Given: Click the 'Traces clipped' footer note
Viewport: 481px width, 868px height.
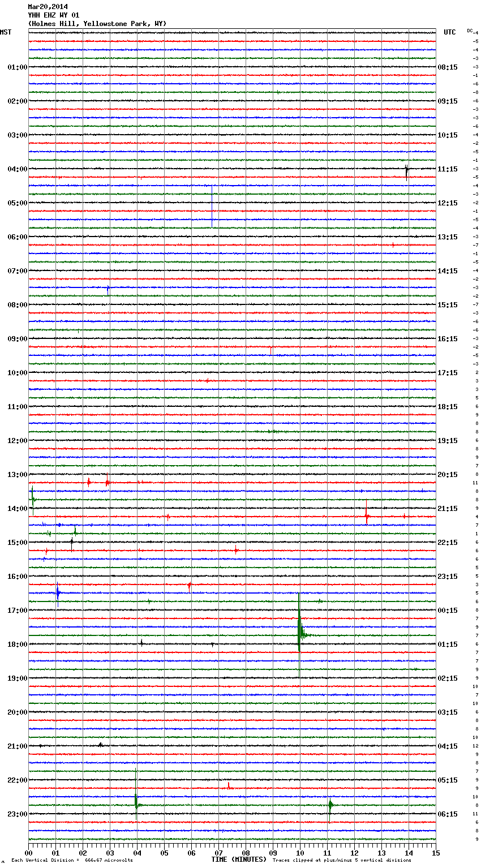Looking at the screenshot, I should [x=342, y=860].
